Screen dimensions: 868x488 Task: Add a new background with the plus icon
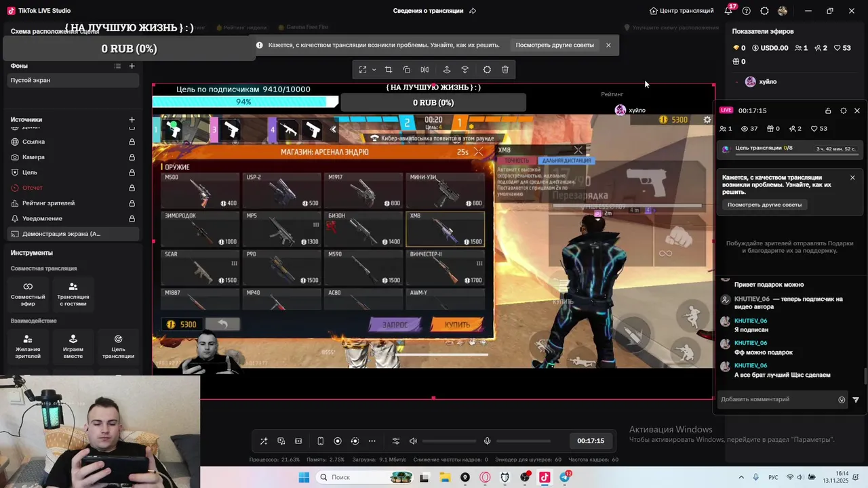tap(132, 66)
